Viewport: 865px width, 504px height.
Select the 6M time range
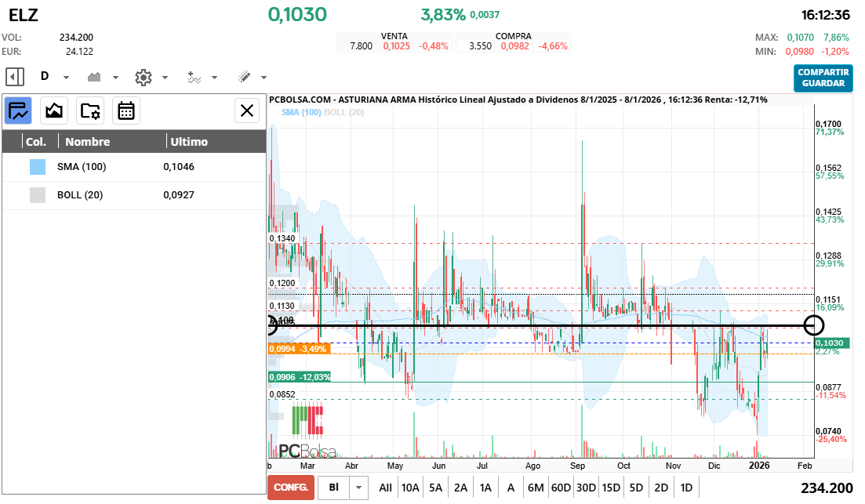tap(536, 488)
